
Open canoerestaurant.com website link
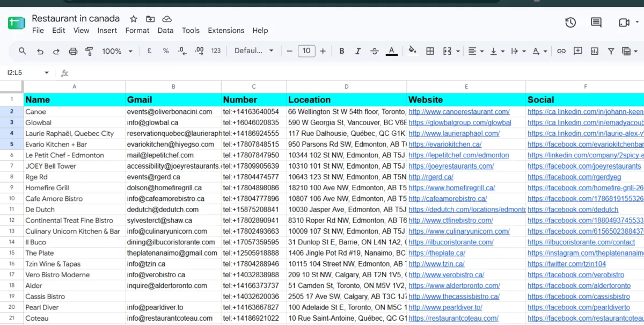click(459, 112)
